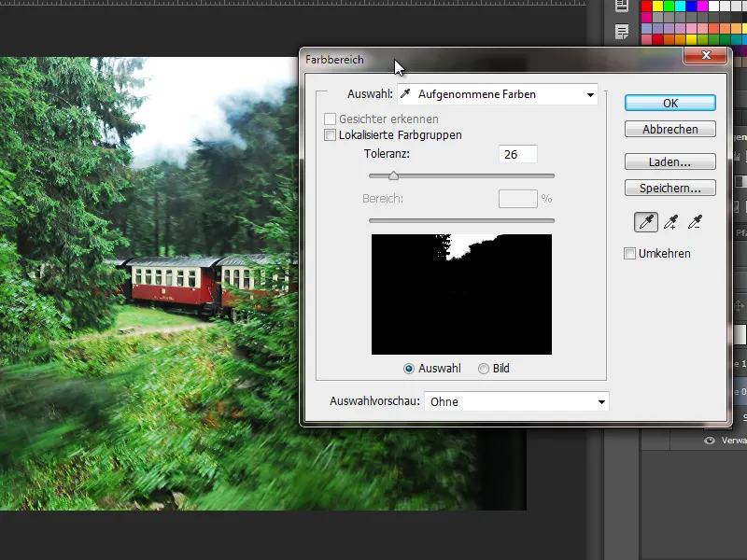747x560 pixels.
Task: Open the Properties panel icon in dock
Action: [x=622, y=6]
